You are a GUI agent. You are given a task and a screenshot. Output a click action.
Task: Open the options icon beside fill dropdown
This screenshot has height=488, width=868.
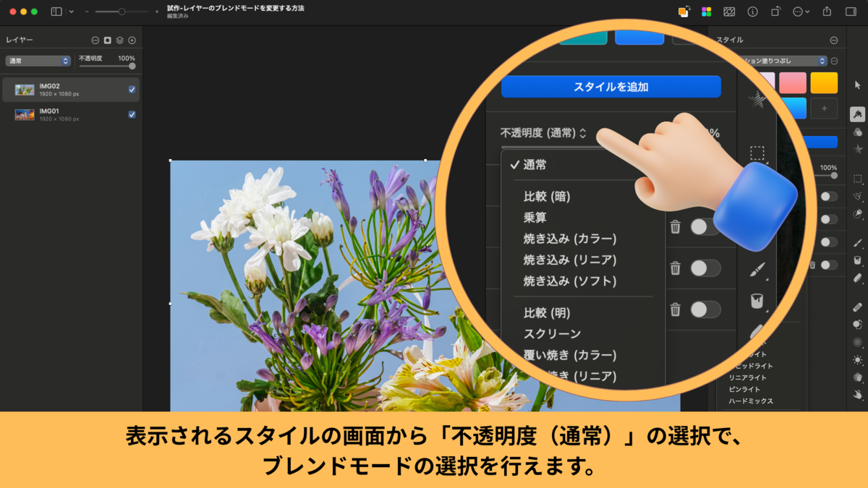tap(834, 61)
